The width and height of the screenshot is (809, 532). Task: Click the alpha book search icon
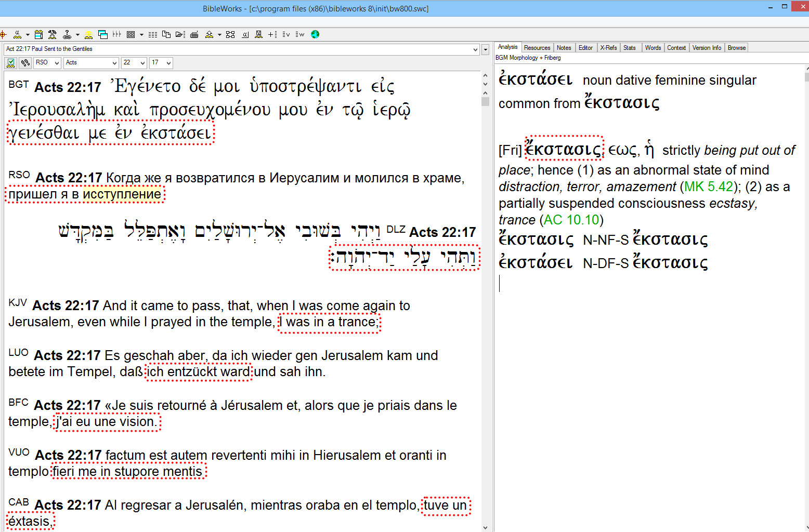tap(17, 34)
